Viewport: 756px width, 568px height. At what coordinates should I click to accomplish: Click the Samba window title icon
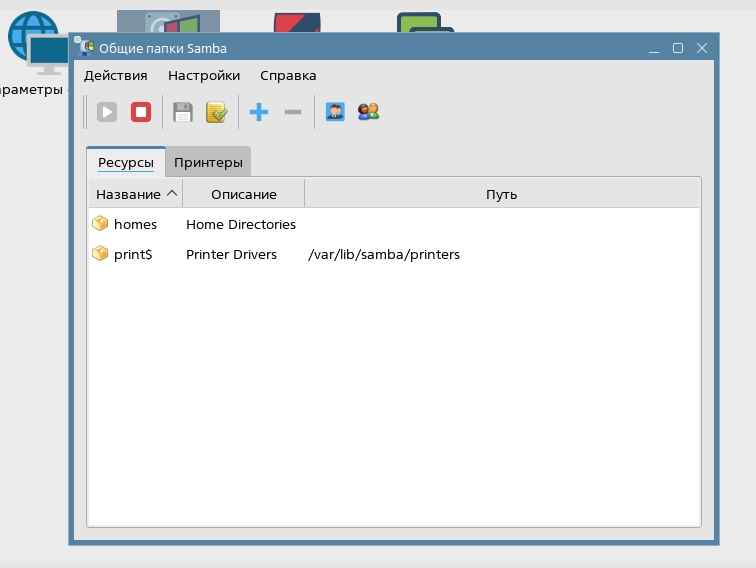point(84,46)
